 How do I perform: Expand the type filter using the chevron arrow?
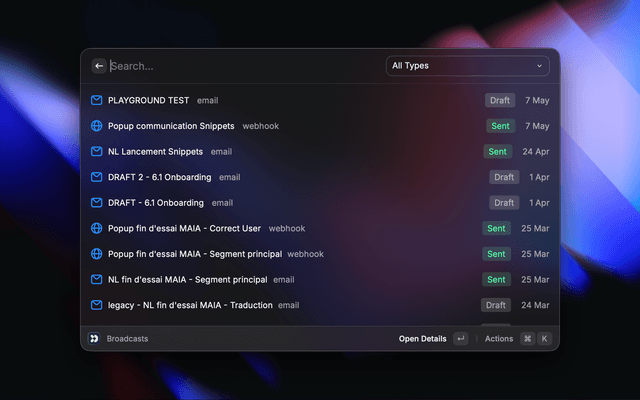540,66
